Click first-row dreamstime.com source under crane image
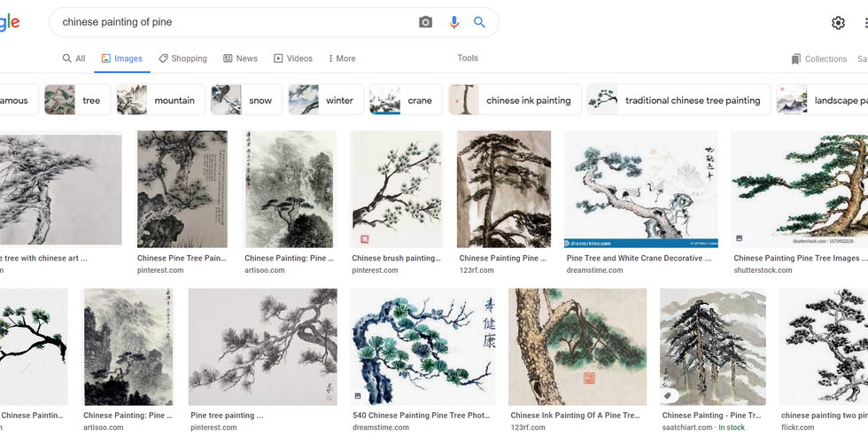Viewport: 868px width, 443px height. pos(594,270)
